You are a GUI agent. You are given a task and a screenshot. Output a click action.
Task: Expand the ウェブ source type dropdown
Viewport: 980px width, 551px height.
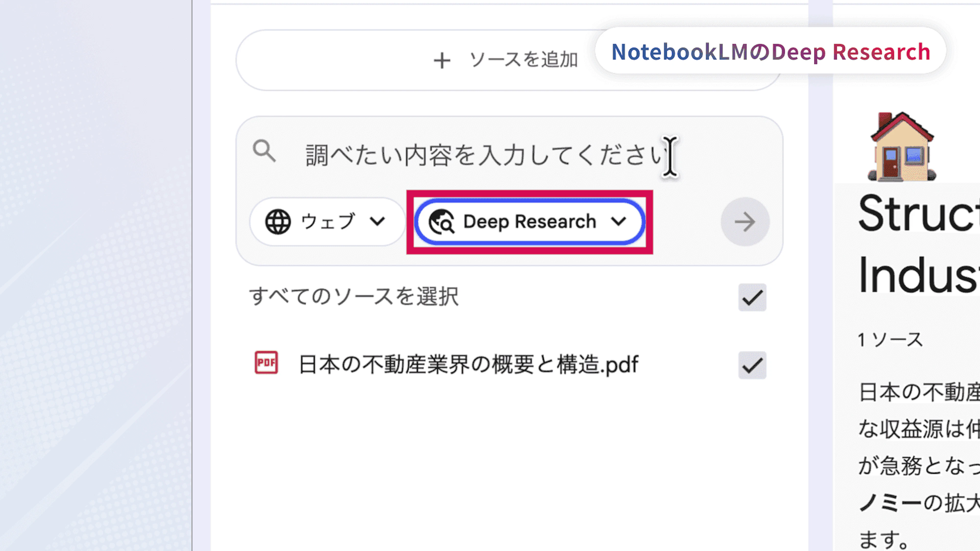click(326, 222)
